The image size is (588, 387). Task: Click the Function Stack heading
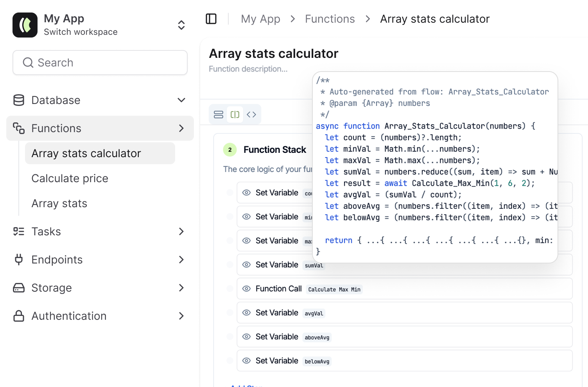(x=275, y=150)
